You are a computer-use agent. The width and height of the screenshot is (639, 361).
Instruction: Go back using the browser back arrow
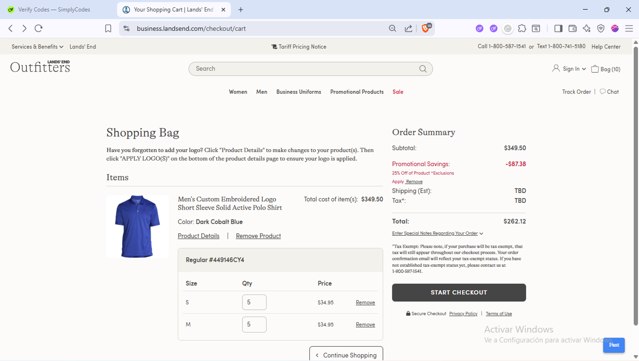[11, 28]
